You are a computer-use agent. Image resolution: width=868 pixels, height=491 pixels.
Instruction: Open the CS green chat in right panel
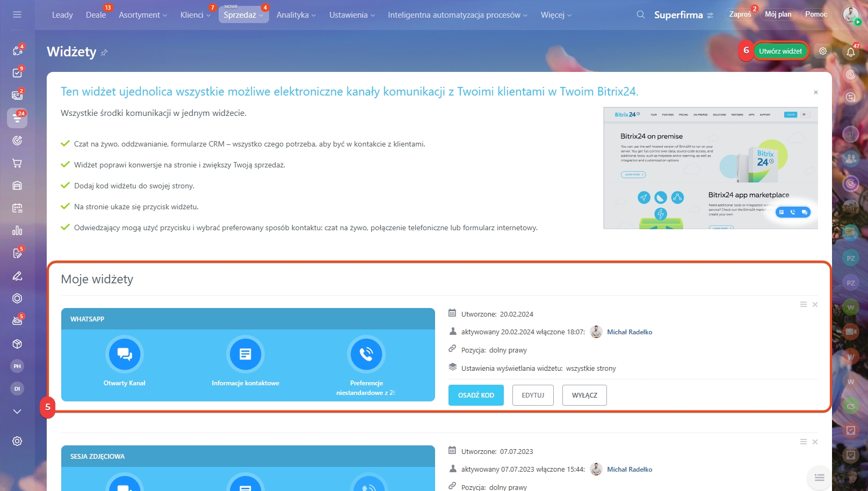(x=851, y=406)
